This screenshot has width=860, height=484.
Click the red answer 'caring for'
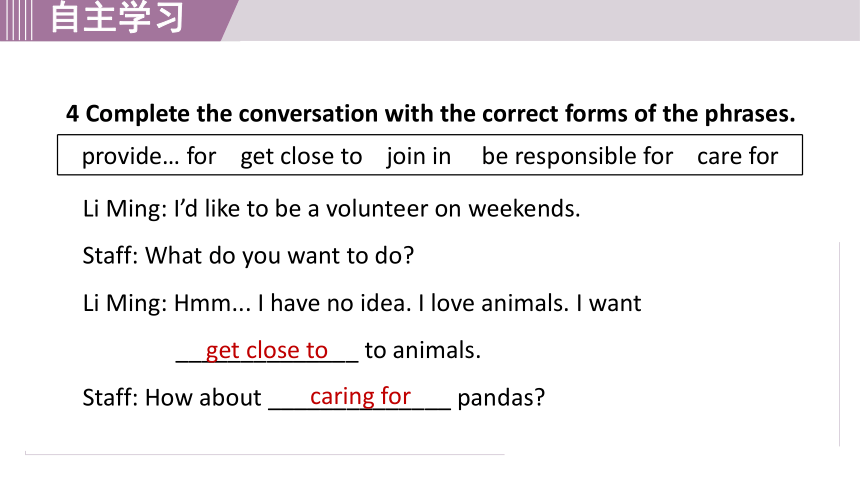360,396
